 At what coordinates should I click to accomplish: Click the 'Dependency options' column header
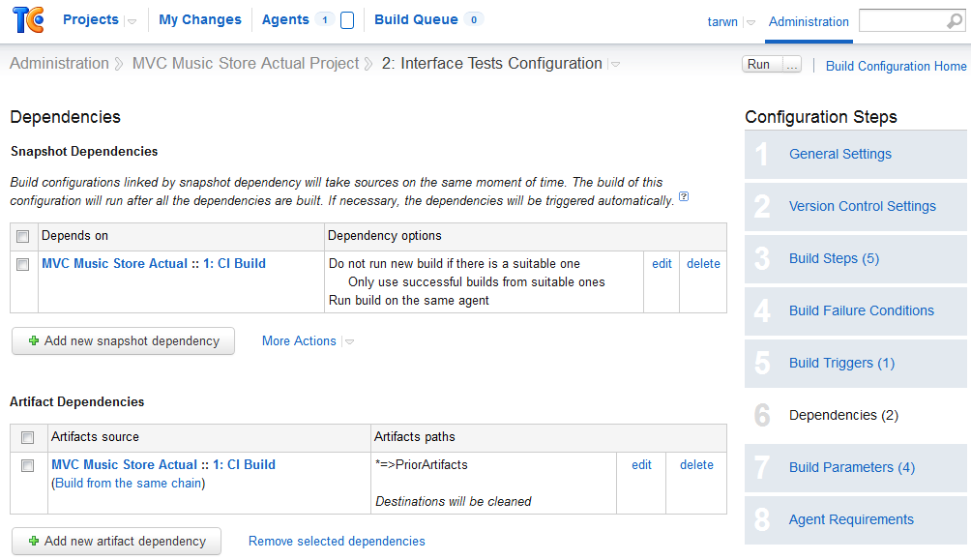click(x=385, y=236)
